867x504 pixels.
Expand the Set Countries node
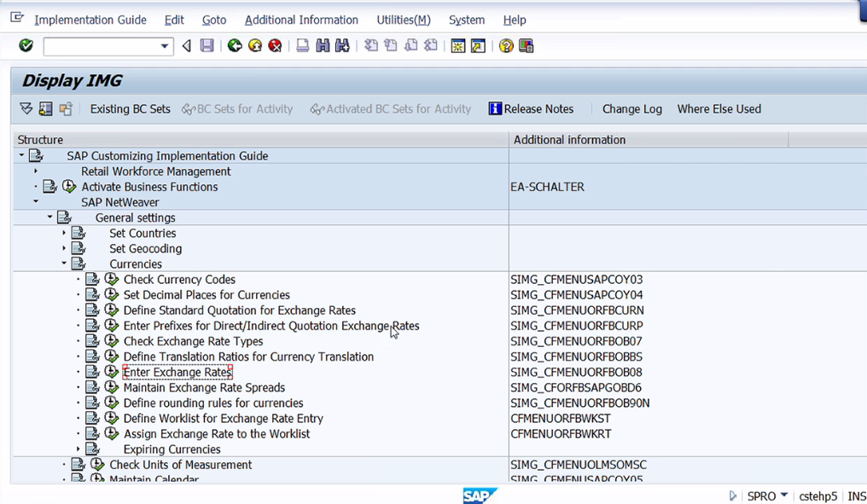(x=64, y=233)
